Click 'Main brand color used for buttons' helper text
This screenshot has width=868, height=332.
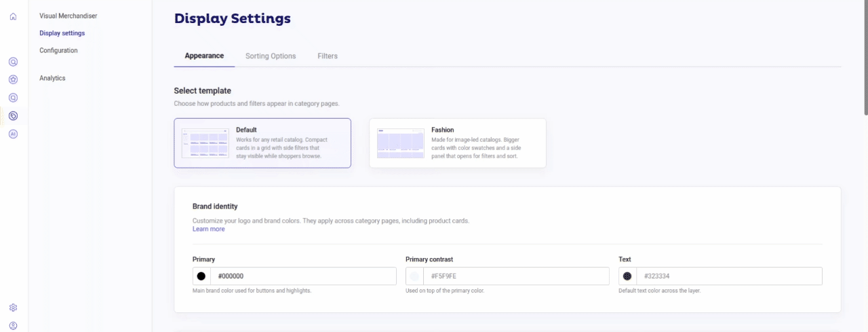(252, 291)
